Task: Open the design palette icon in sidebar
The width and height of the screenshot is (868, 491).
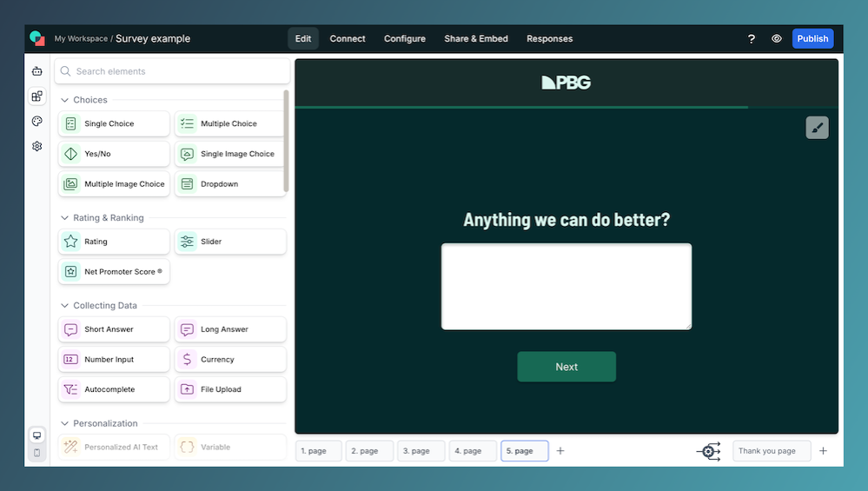Action: (37, 121)
